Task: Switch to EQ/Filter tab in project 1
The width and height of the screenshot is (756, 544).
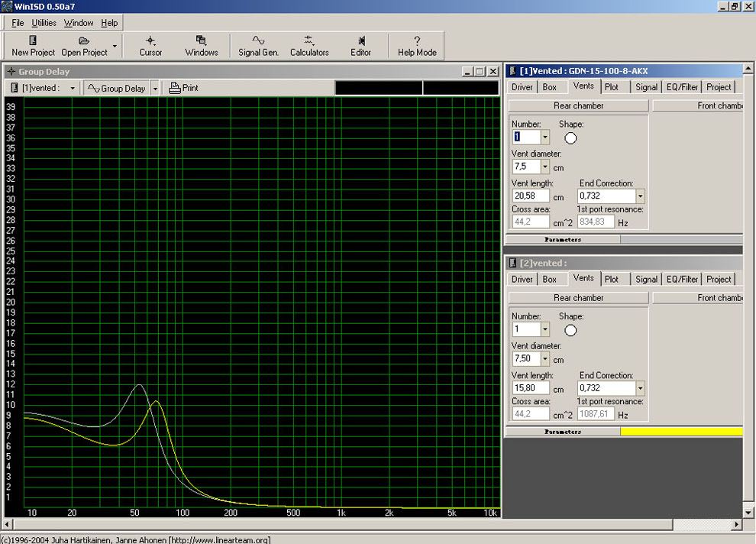Action: pyautogui.click(x=681, y=87)
